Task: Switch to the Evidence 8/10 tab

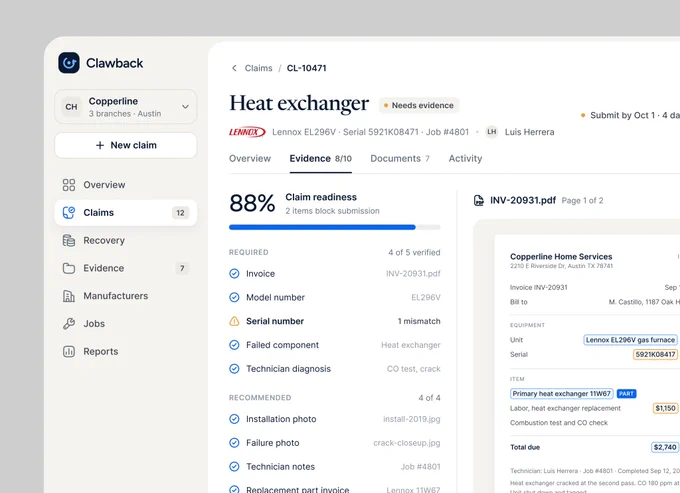Action: (320, 159)
